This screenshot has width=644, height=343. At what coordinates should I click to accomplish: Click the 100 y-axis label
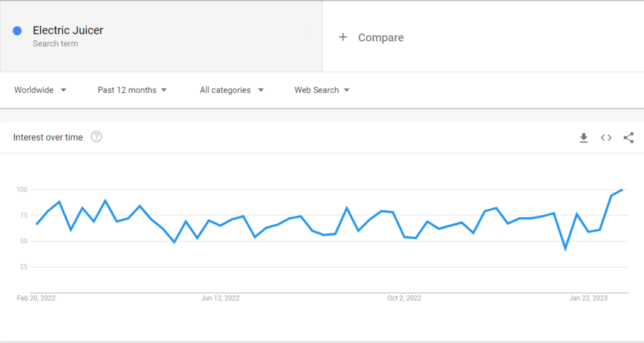tap(22, 190)
